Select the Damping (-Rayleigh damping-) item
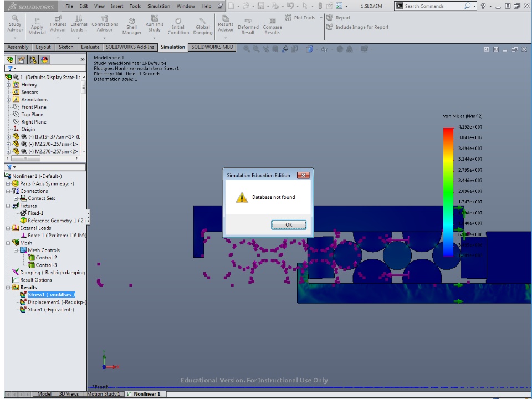Image resolution: width=532 pixels, height=399 pixels. [x=49, y=273]
